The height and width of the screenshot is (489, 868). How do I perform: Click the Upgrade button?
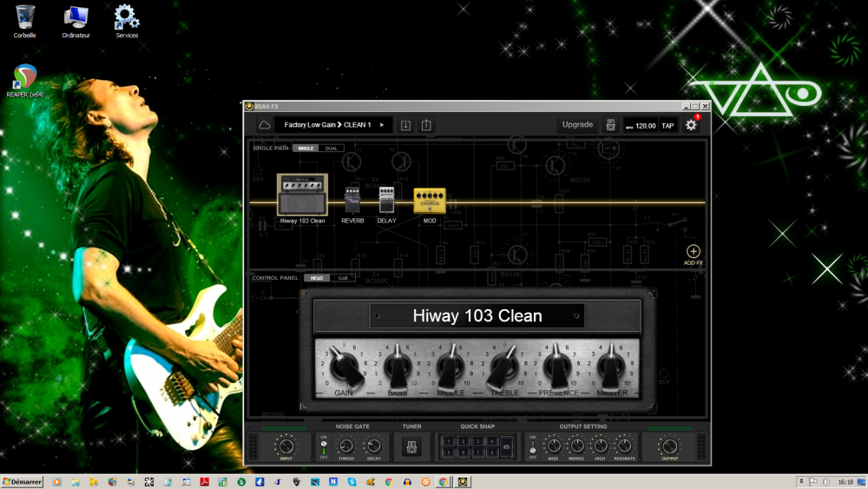pyautogui.click(x=577, y=125)
